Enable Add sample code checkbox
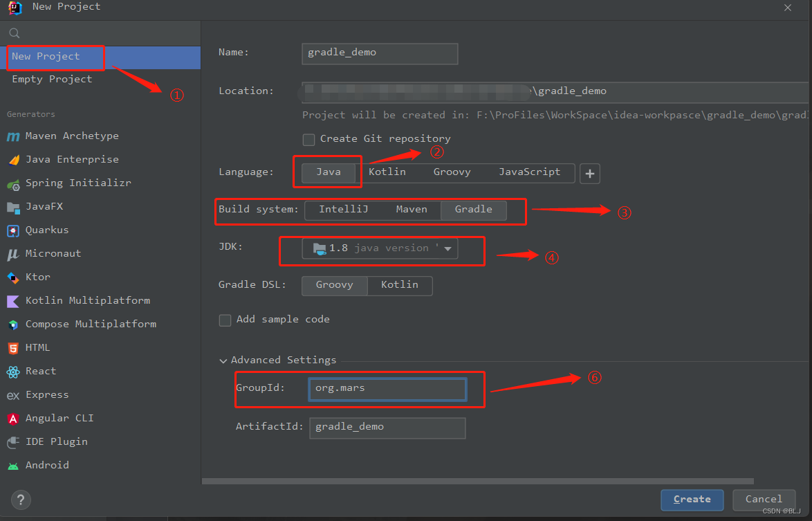The width and height of the screenshot is (812, 521). pos(225,320)
